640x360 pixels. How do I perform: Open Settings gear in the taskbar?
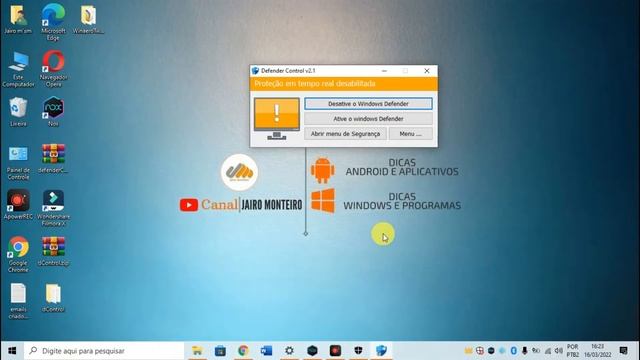coord(289,351)
